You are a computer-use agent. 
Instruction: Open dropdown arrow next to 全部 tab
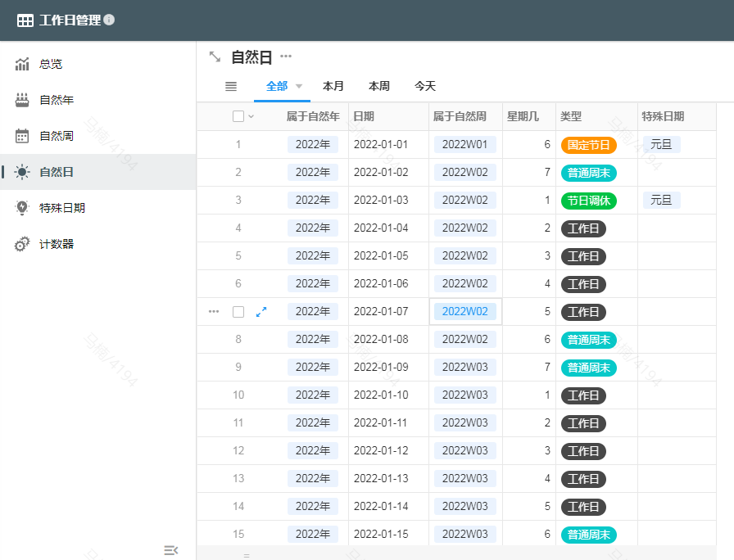tap(299, 86)
